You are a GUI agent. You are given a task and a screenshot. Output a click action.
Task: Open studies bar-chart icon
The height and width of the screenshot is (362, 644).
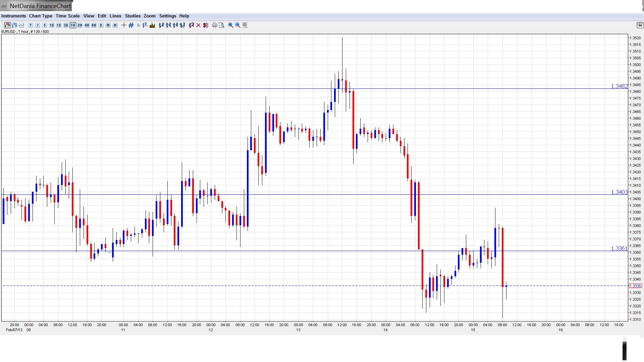(152, 25)
